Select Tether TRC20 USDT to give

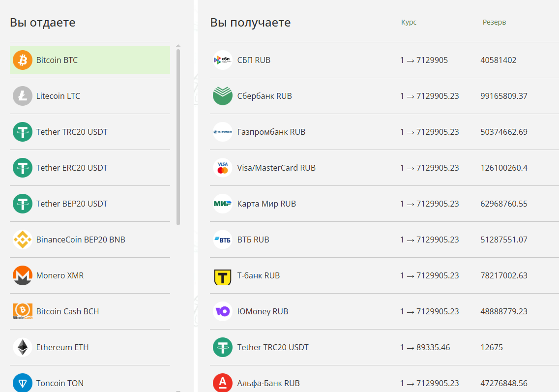tap(90, 132)
